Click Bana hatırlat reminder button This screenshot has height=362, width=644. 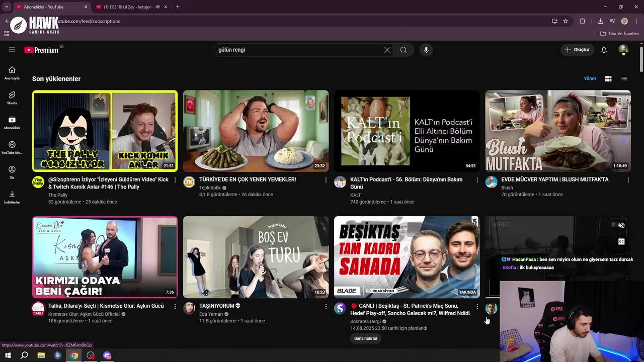(x=366, y=338)
